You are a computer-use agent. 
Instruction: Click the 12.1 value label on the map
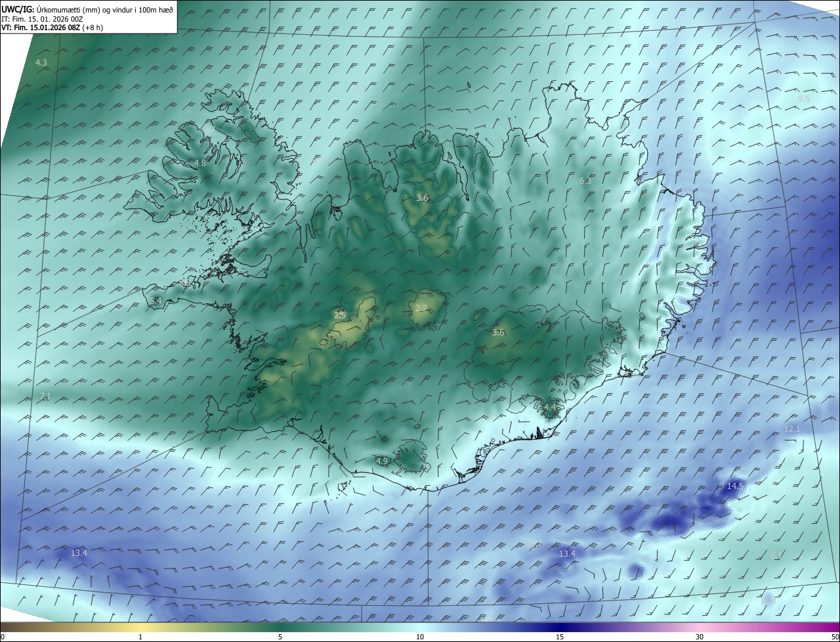point(793,429)
